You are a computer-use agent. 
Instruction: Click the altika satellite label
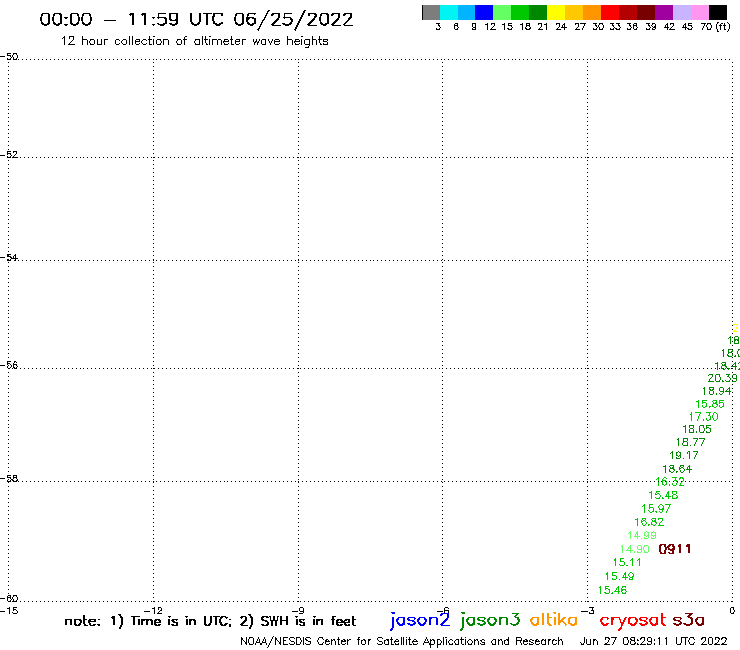[x=554, y=619]
